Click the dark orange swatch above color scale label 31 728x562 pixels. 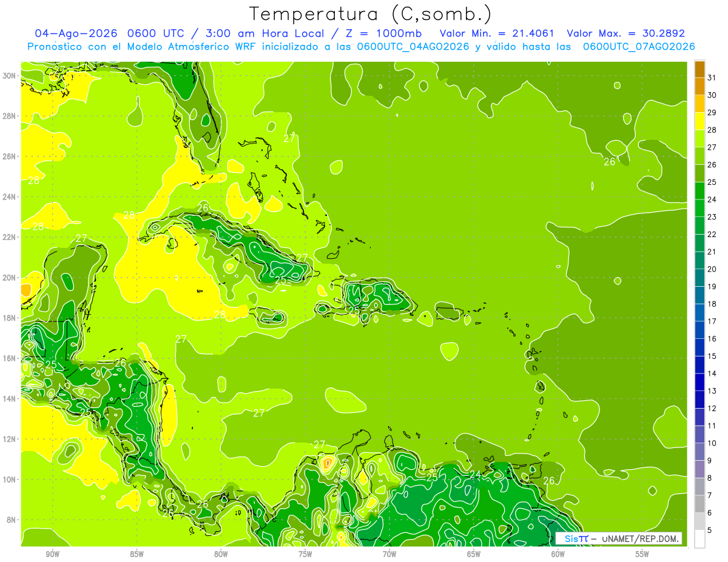[699, 69]
